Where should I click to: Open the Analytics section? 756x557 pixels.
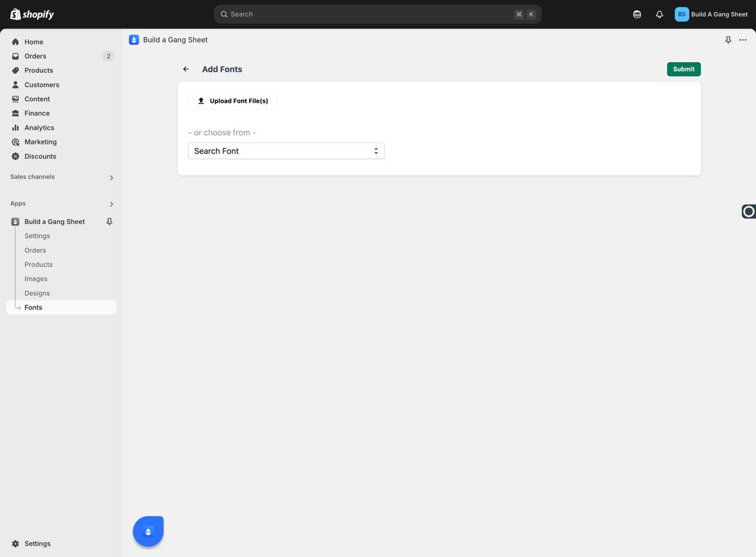61,128
